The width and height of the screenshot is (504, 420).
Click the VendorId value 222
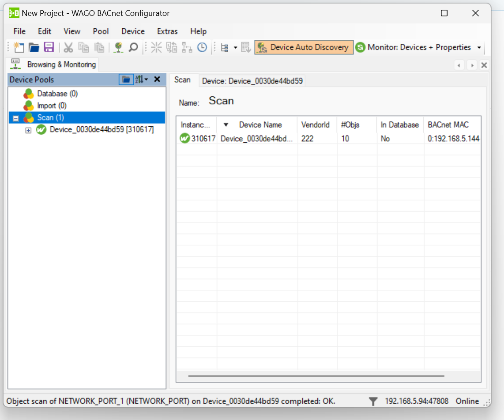coord(307,139)
